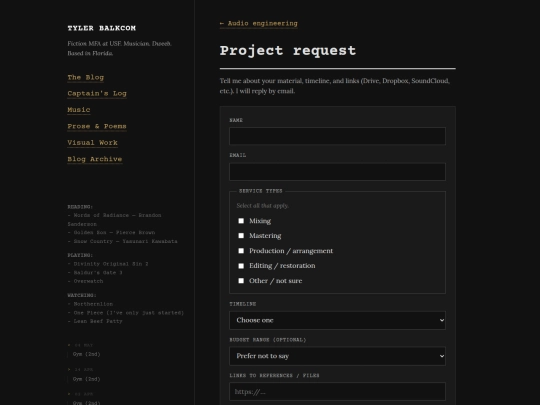The width and height of the screenshot is (540, 405).
Task: Open the Tyler Balkcom site title
Action: coord(102,28)
